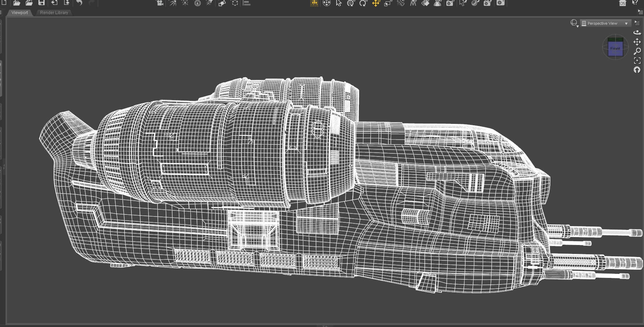This screenshot has width=644, height=327.
Task: Open the Perspective View camera dropdown
Action: tap(605, 23)
